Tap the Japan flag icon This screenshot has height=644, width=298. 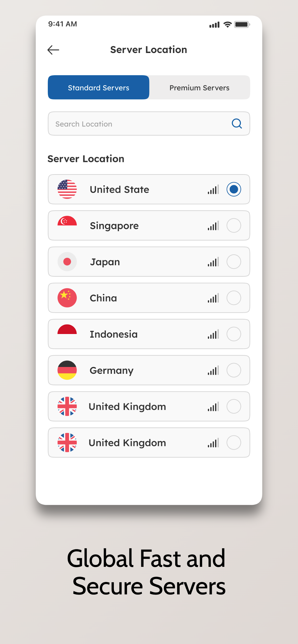(67, 262)
